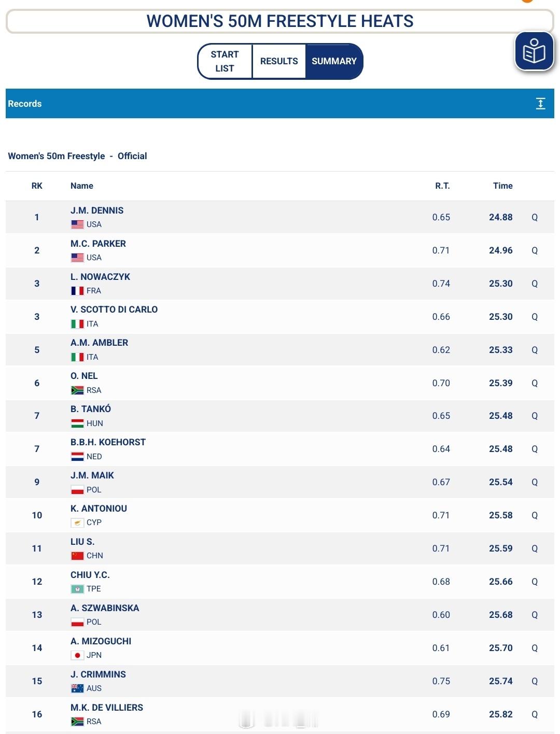Click the Records header bar
Viewport: 560px width, 734px height.
280,104
